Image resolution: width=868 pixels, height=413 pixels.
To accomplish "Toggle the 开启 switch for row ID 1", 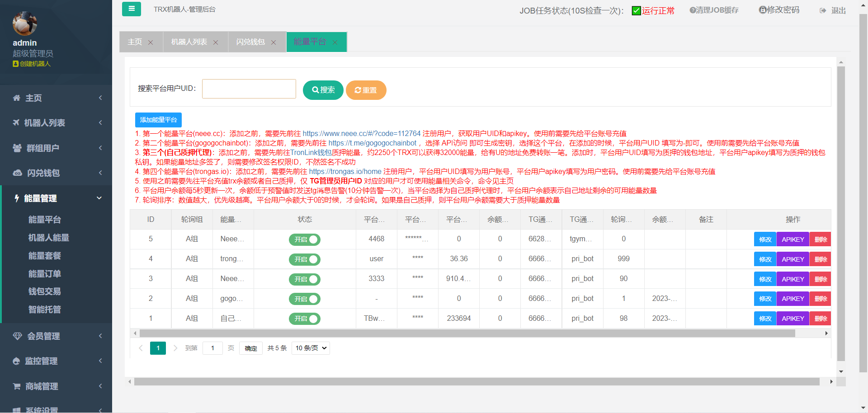I will click(305, 319).
